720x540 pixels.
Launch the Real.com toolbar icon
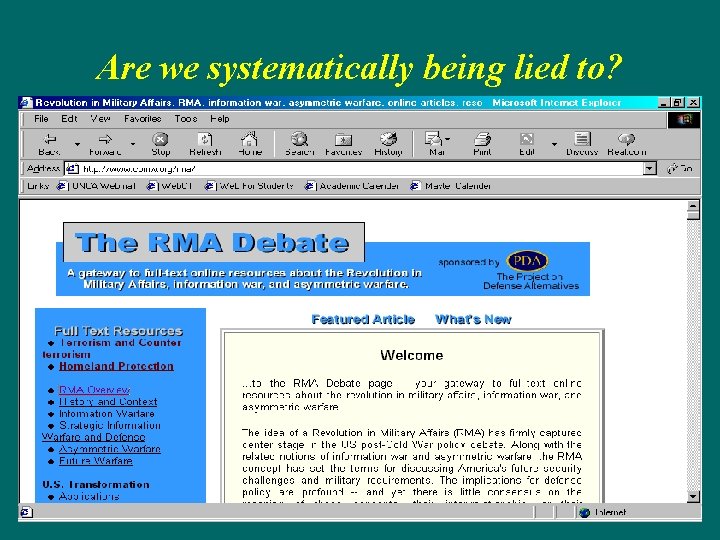pyautogui.click(x=626, y=139)
